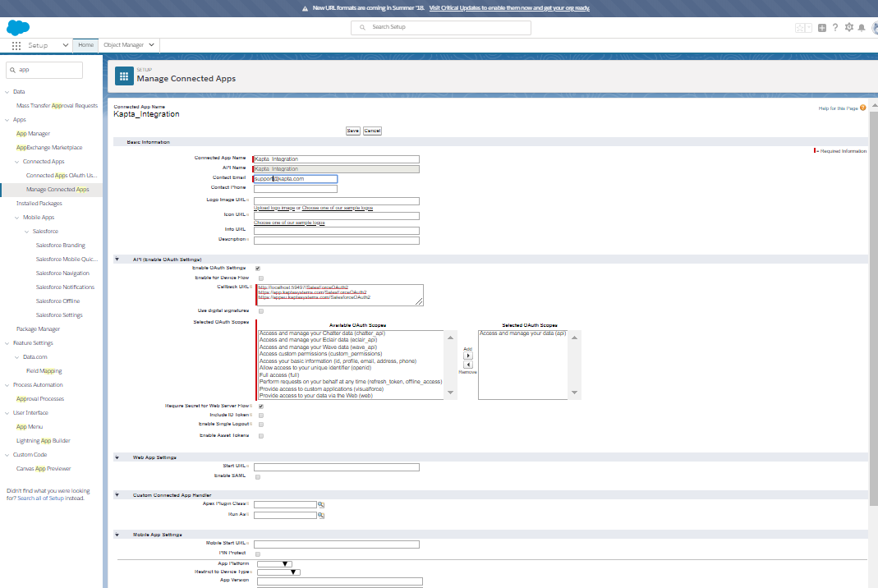Check the Enable SAML checkbox
The image size is (878, 588).
[258, 477]
